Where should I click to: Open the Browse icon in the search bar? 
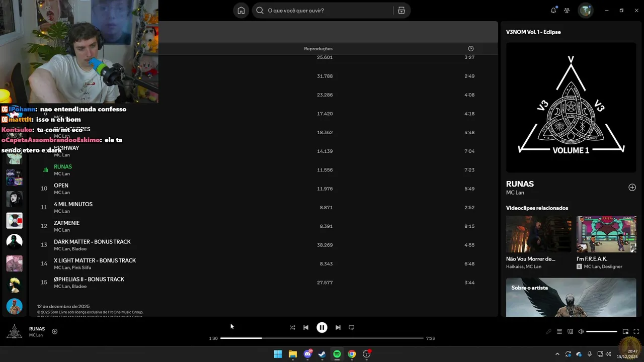click(x=401, y=11)
